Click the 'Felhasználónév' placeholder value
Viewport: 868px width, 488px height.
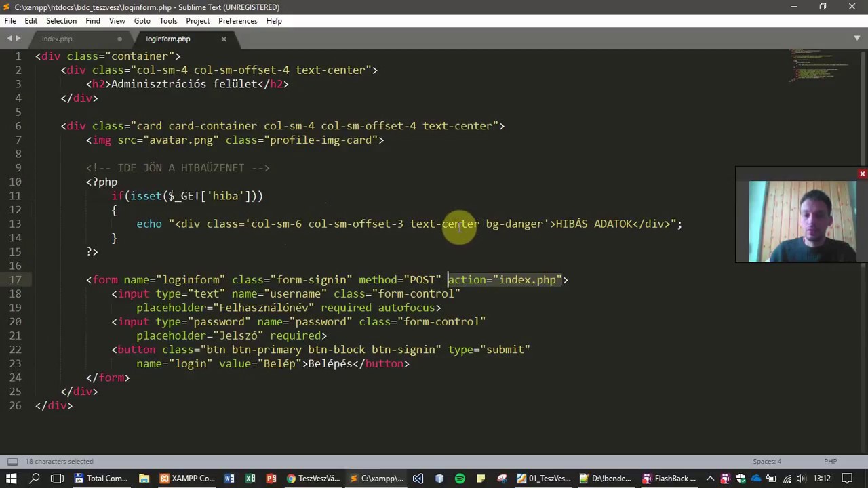pos(263,308)
